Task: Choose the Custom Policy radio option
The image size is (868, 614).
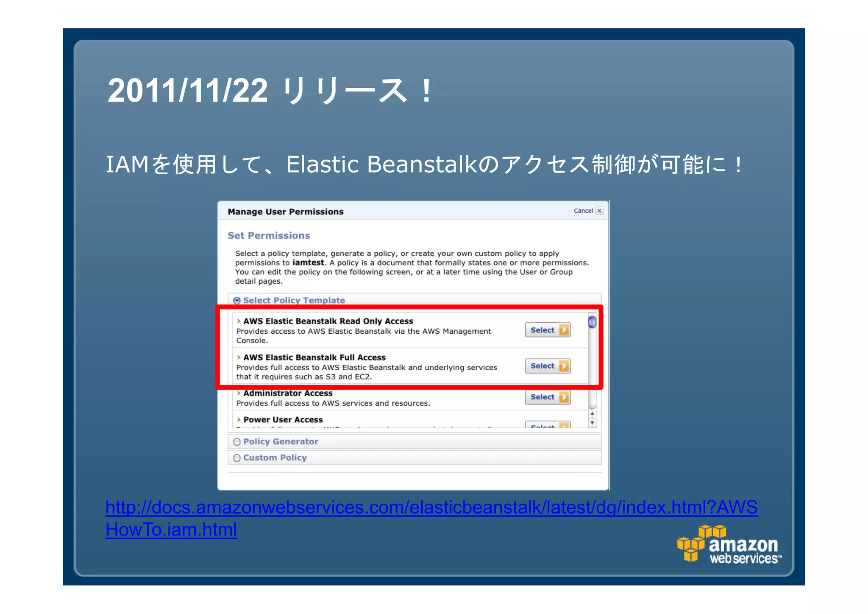Action: [x=237, y=458]
